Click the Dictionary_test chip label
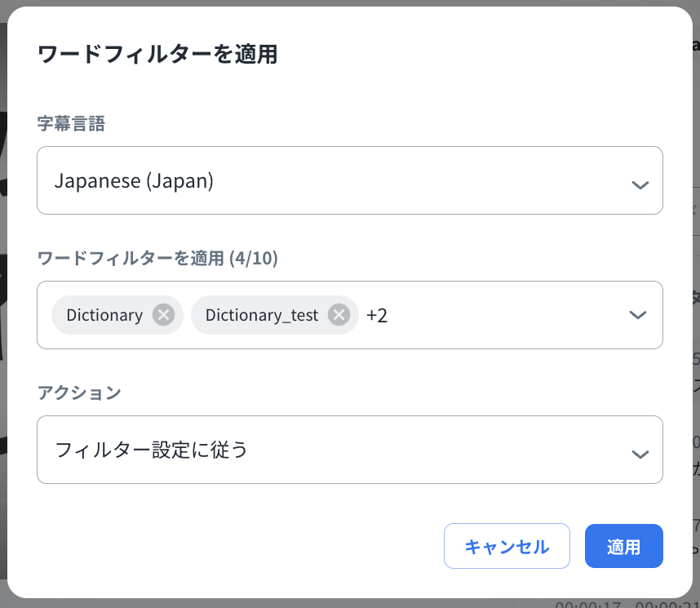 coord(261,315)
